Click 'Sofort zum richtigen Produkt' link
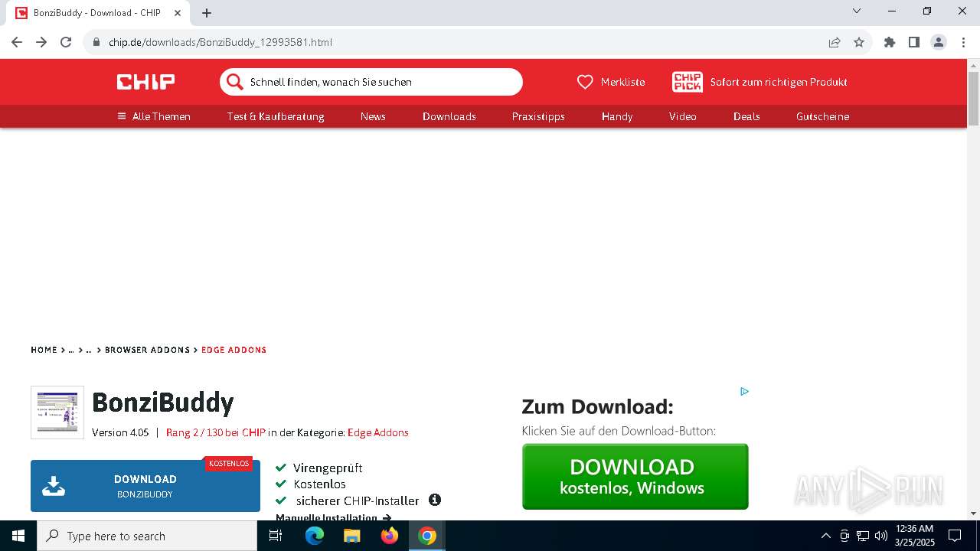The height and width of the screenshot is (551, 980). (779, 82)
